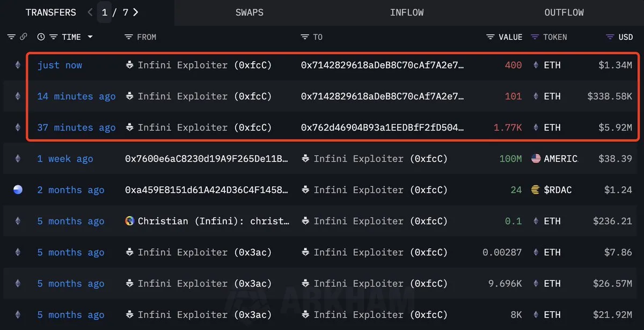Expand the TIME sort dropdown arrow
This screenshot has height=330, width=644.
click(x=90, y=37)
